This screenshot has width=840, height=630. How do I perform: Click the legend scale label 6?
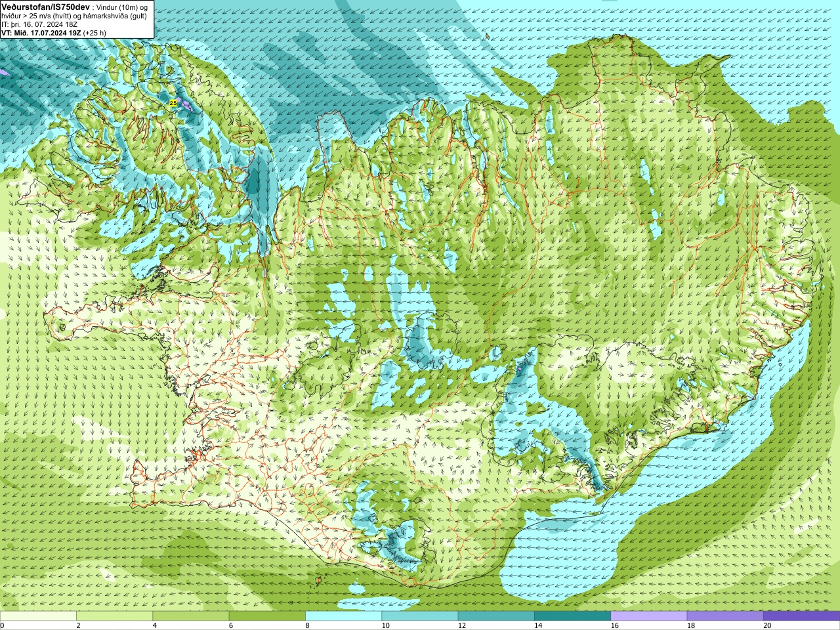tap(230, 625)
